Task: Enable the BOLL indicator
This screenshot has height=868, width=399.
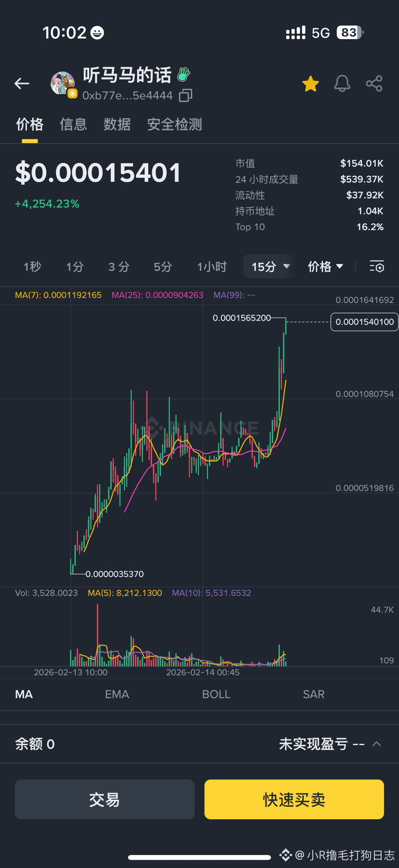Action: [x=216, y=694]
